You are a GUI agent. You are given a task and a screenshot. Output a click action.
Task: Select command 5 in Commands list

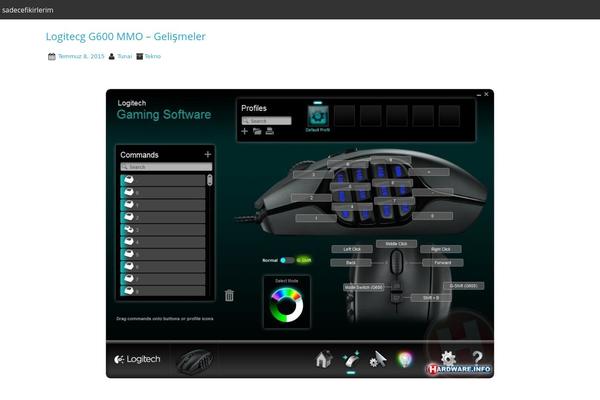pyautogui.click(x=163, y=254)
